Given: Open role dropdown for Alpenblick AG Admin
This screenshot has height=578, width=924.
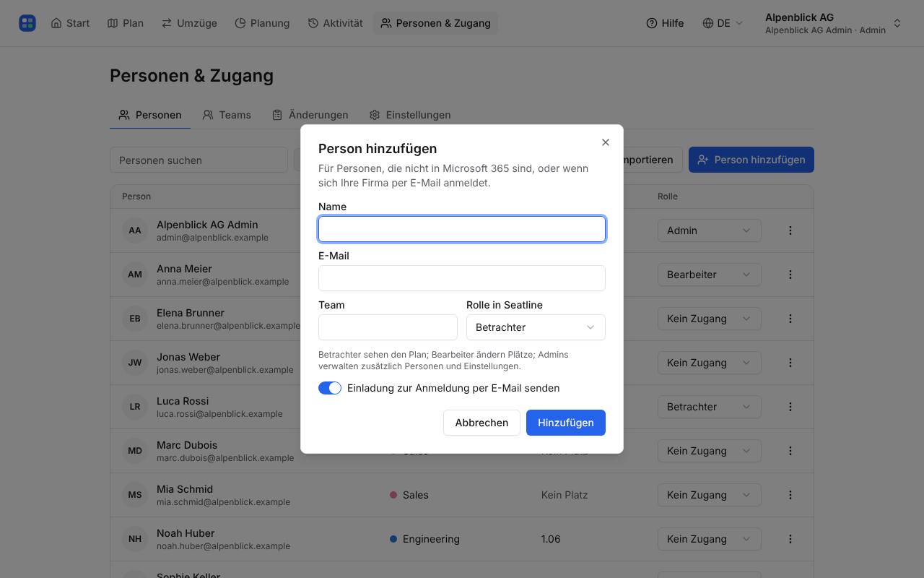Looking at the screenshot, I should 709,230.
